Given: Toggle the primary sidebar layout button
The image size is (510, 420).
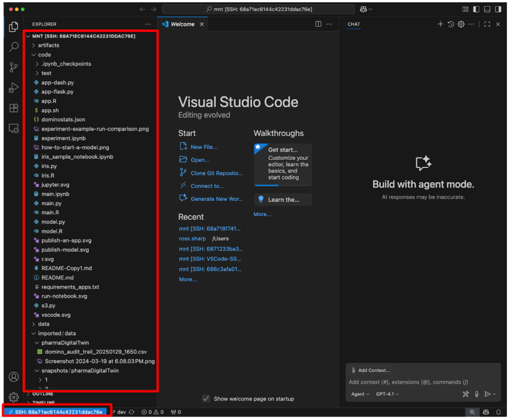Looking at the screenshot, I should pos(476,9).
